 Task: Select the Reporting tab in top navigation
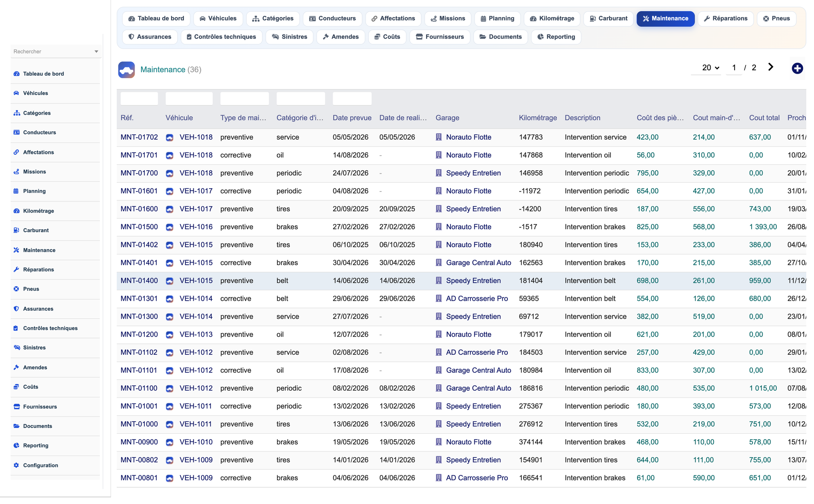pyautogui.click(x=556, y=37)
